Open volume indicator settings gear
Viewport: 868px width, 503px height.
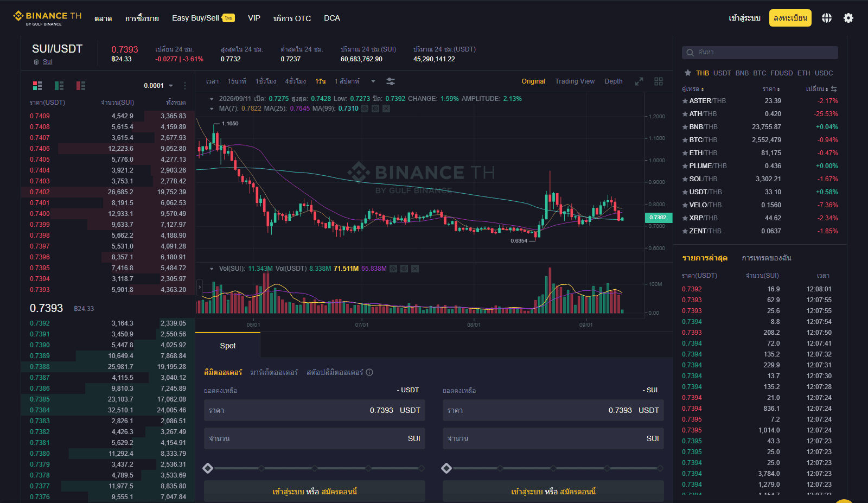404,269
